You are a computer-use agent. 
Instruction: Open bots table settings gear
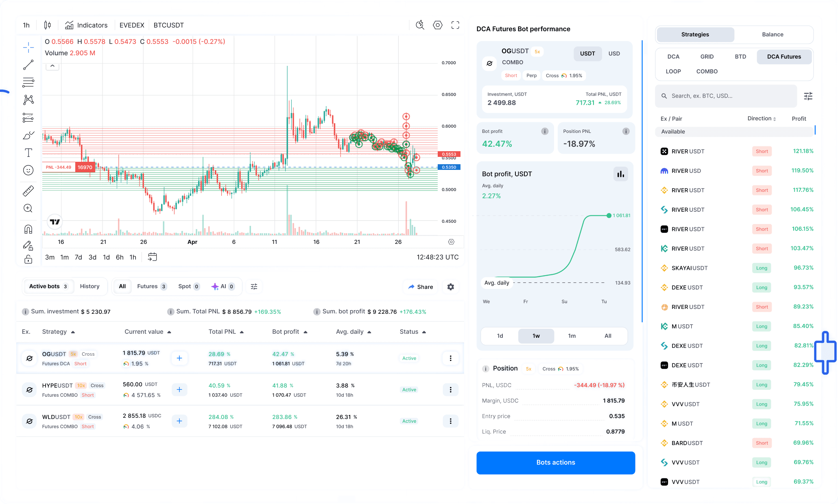451,287
